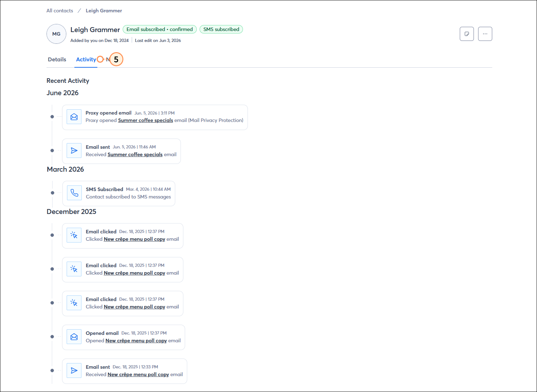Click the December 2025 month heading
Image resolution: width=537 pixels, height=392 pixels.
tap(71, 212)
